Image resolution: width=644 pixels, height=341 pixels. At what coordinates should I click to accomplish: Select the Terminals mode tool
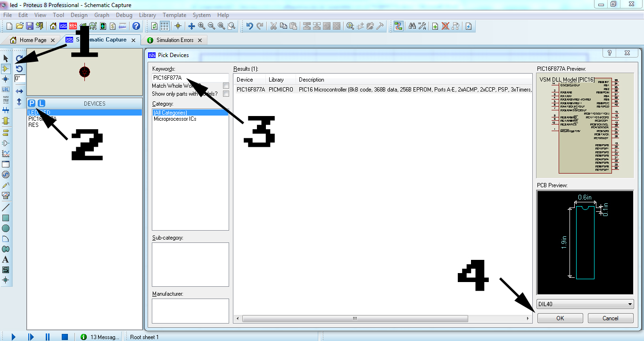(x=6, y=133)
